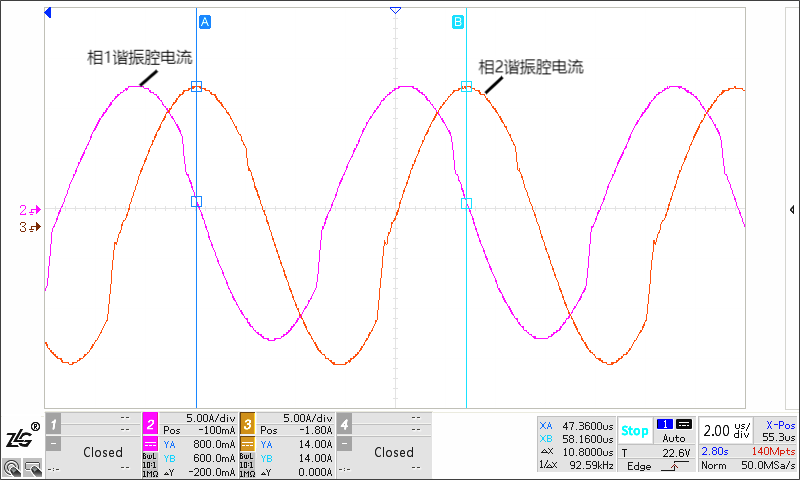Image resolution: width=800 pixels, height=480 pixels.
Task: Click the black trigger coupling icon
Action: [684, 424]
